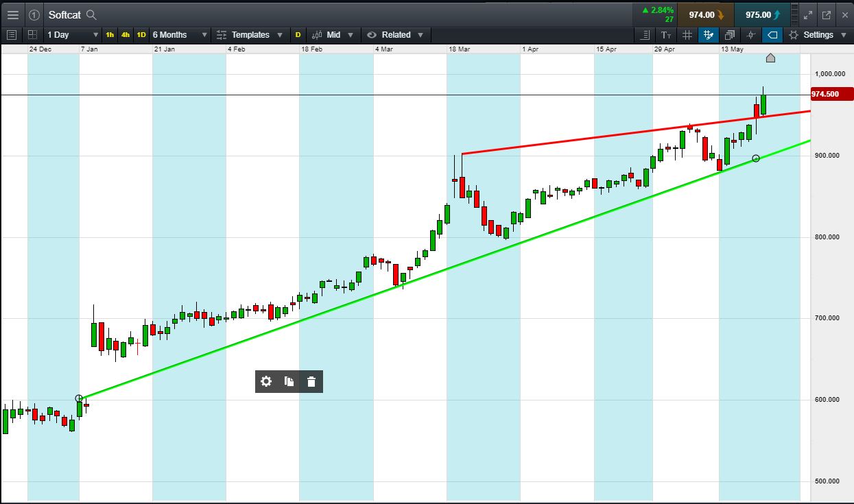The width and height of the screenshot is (854, 504).
Task: Click the yellow D button
Action: 298,34
